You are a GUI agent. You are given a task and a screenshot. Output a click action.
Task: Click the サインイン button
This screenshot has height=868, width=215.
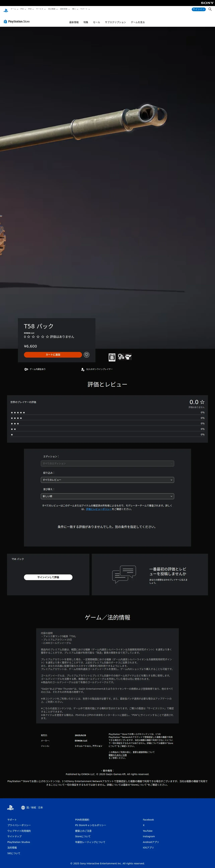pyautogui.click(x=199, y=9)
